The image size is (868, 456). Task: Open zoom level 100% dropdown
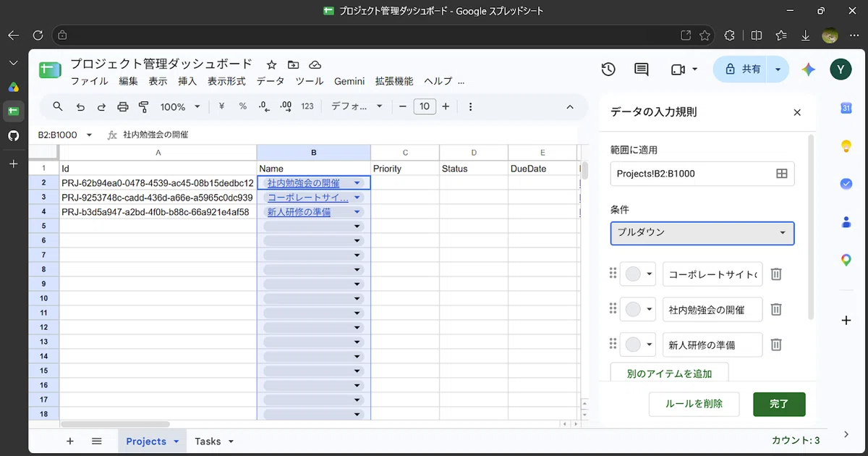180,106
